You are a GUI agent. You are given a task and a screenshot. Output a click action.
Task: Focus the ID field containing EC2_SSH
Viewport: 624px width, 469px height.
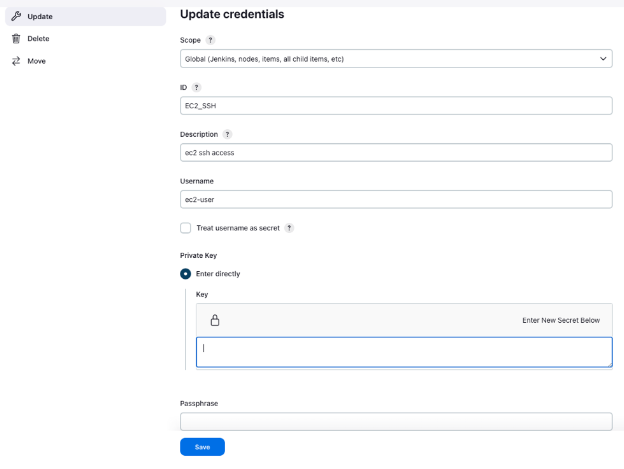(x=396, y=106)
